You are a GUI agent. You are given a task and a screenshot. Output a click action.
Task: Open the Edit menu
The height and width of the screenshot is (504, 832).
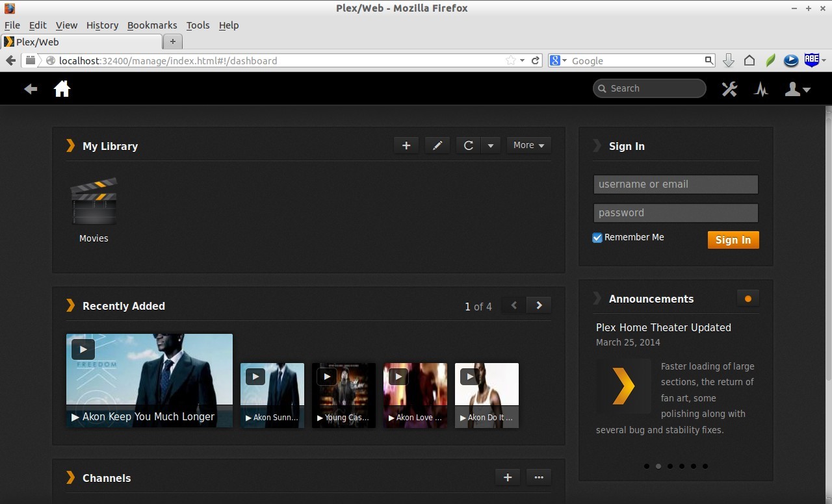click(x=38, y=25)
